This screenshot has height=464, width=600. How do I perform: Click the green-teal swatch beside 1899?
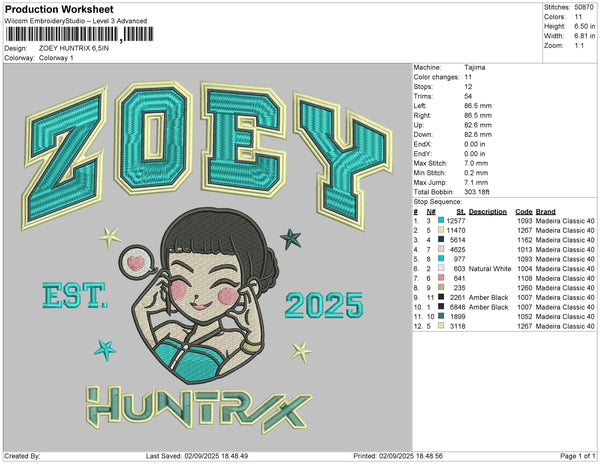coord(441,316)
